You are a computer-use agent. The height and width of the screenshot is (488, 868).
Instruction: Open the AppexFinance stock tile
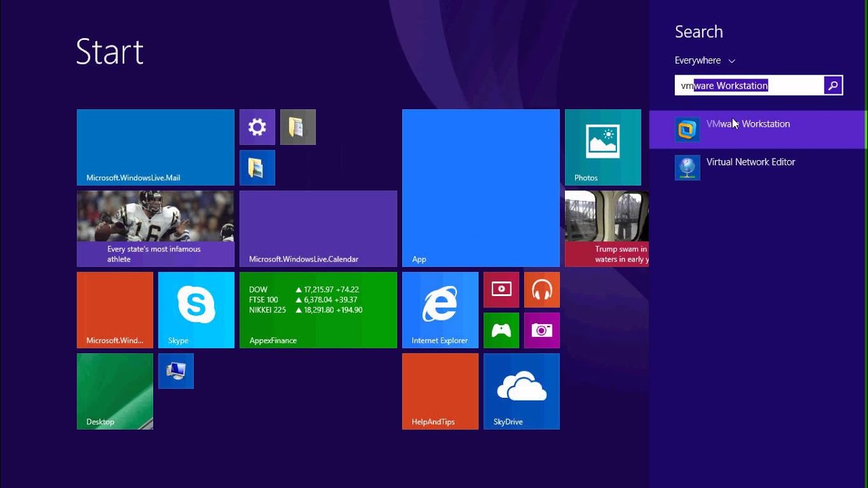pos(318,310)
